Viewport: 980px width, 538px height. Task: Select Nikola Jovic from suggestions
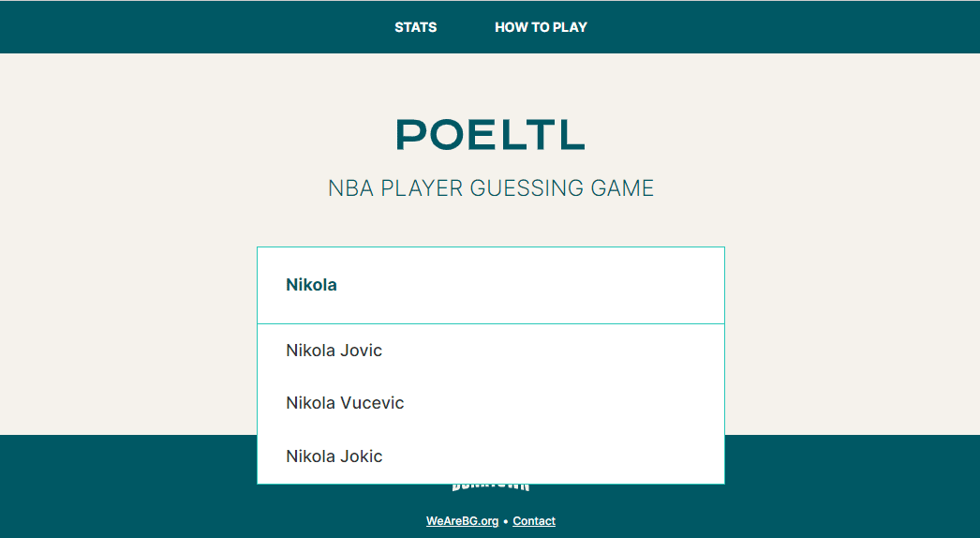click(x=491, y=351)
